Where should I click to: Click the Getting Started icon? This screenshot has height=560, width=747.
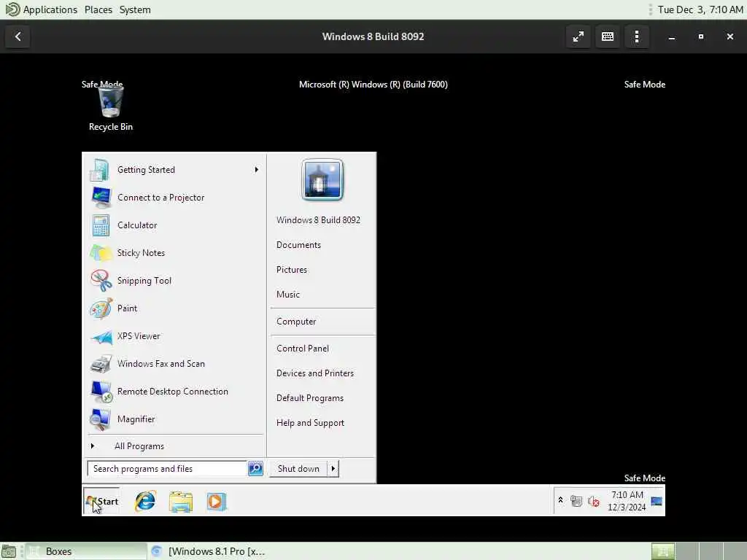pyautogui.click(x=99, y=170)
